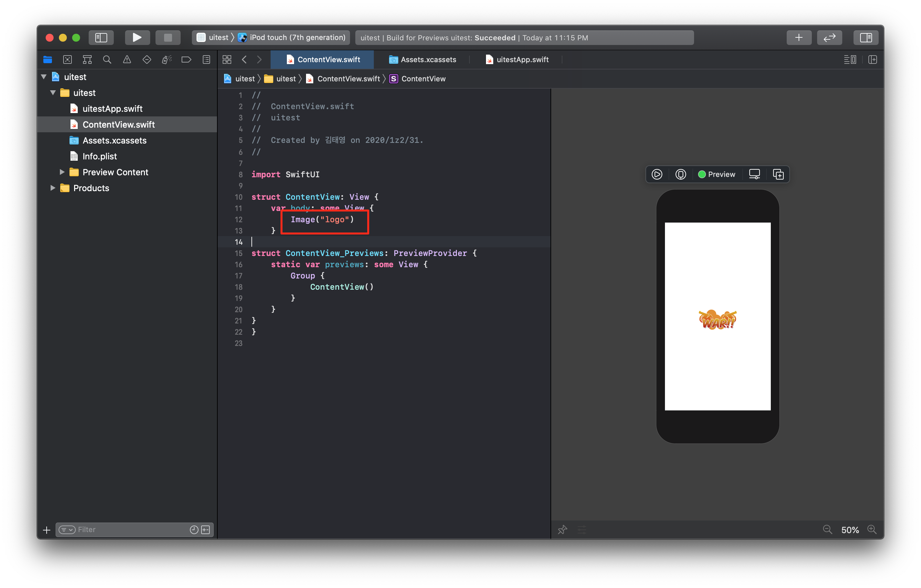Open the Find navigator magnifier icon
921x588 pixels.
107,60
